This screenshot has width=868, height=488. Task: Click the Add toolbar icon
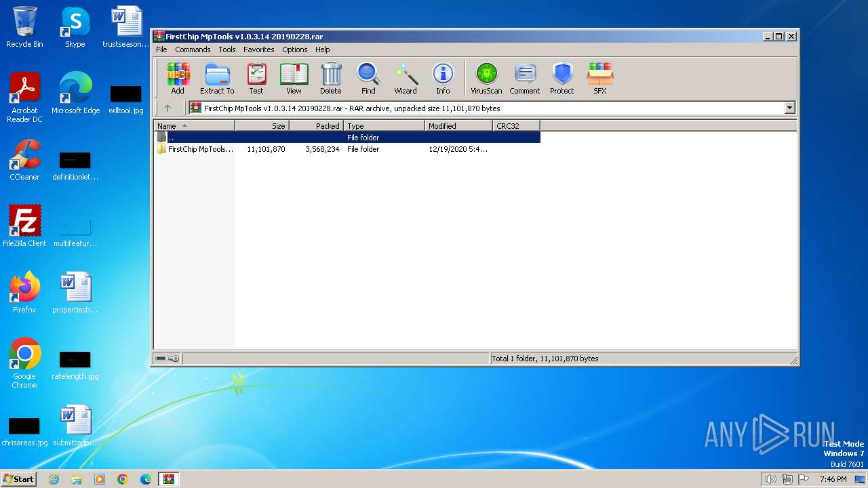pyautogui.click(x=178, y=78)
